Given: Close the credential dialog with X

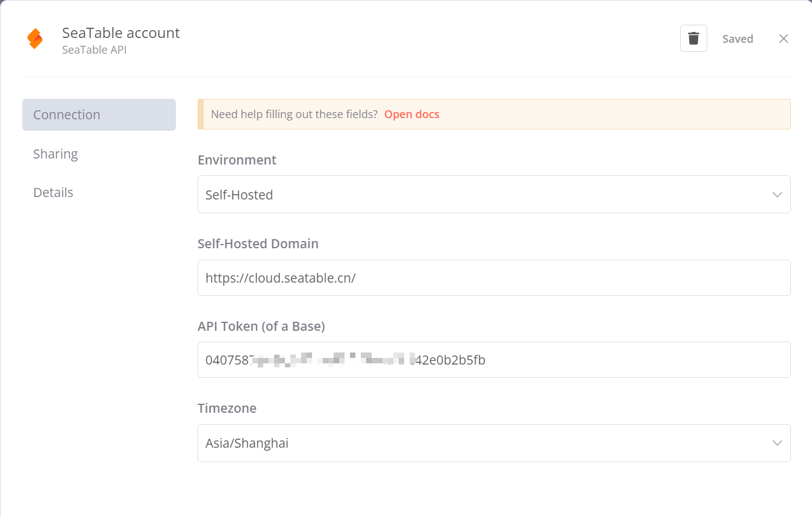Looking at the screenshot, I should pos(784,39).
